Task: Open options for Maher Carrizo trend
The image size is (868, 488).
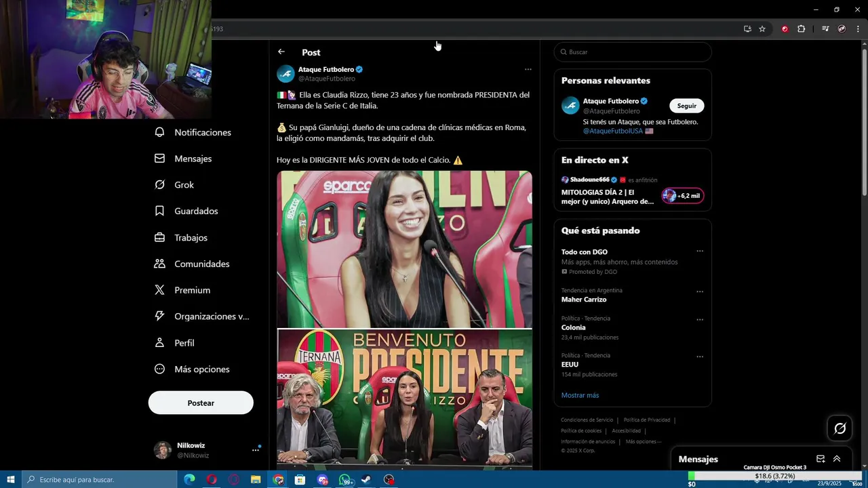Action: click(x=700, y=292)
